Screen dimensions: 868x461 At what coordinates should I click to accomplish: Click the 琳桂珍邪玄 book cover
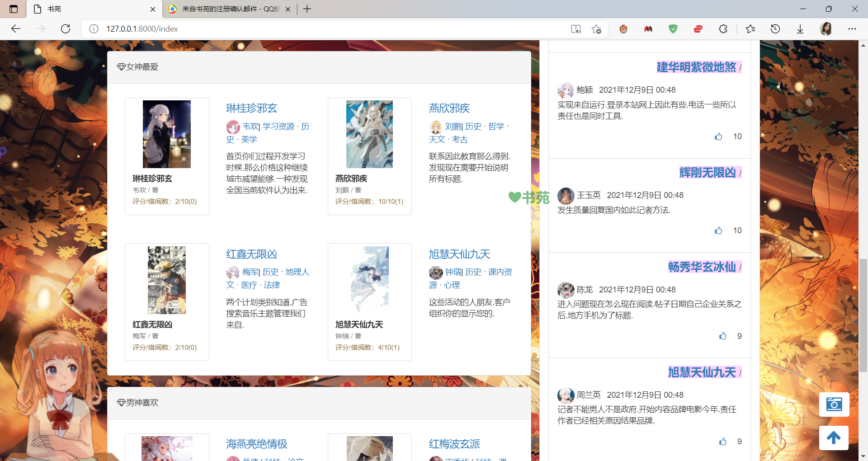tap(167, 134)
